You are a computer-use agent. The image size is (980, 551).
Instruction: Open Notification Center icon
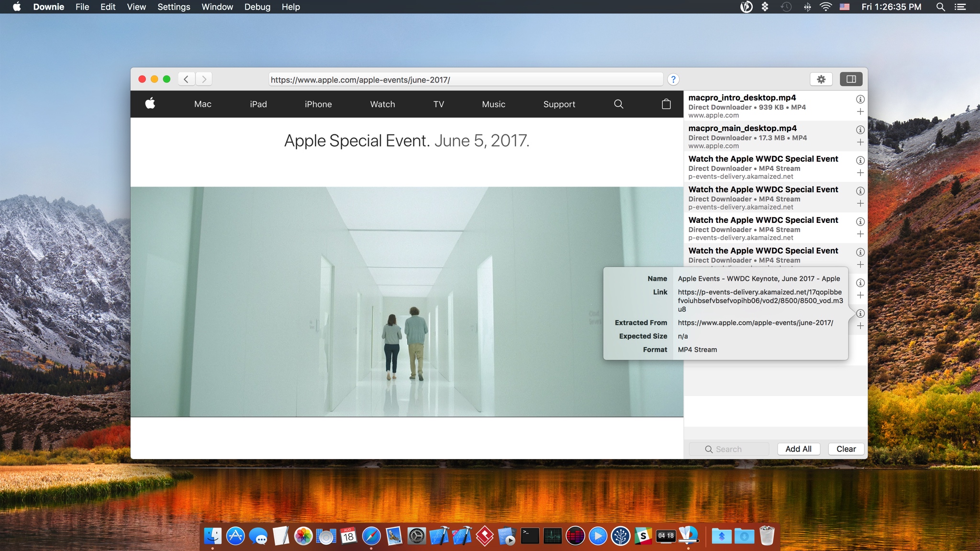pyautogui.click(x=960, y=7)
